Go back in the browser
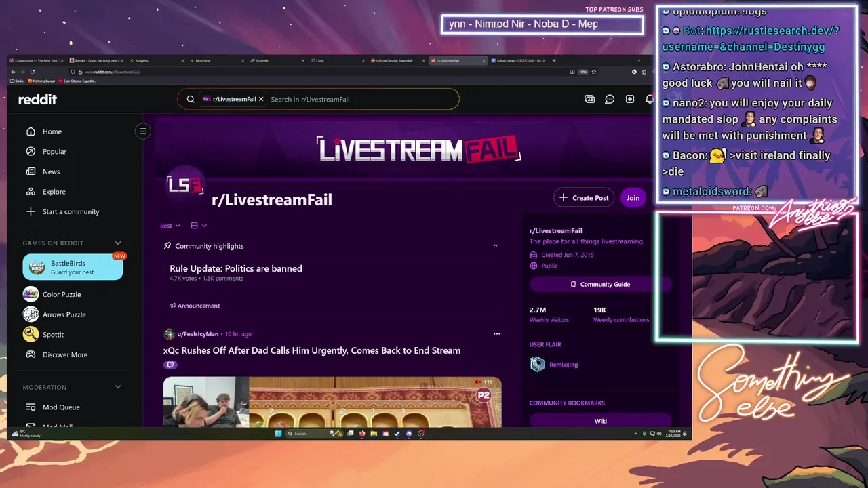The height and width of the screenshot is (488, 868). (13, 71)
